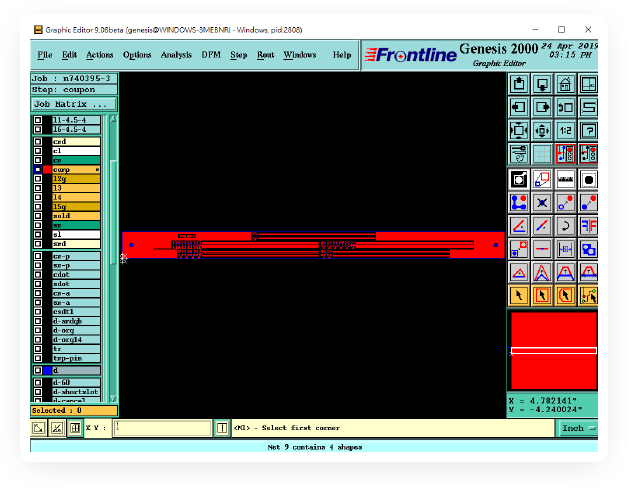Open the Analysis menu

click(x=176, y=55)
